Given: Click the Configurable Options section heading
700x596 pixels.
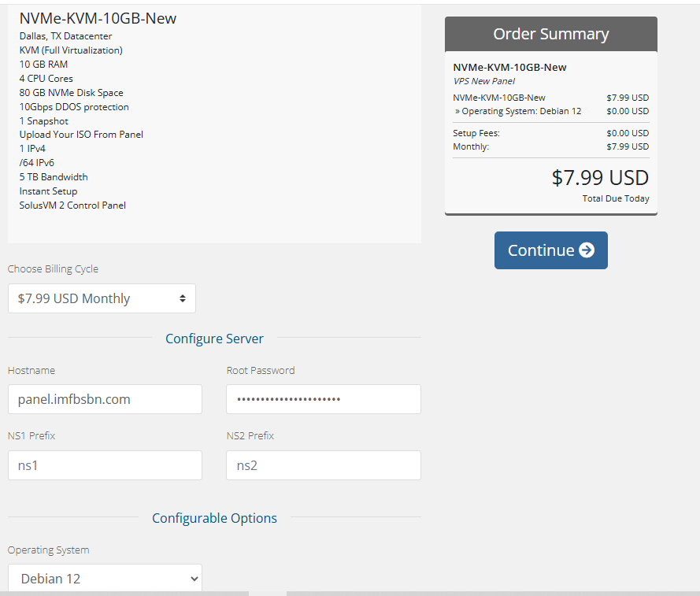Looking at the screenshot, I should (x=214, y=518).
